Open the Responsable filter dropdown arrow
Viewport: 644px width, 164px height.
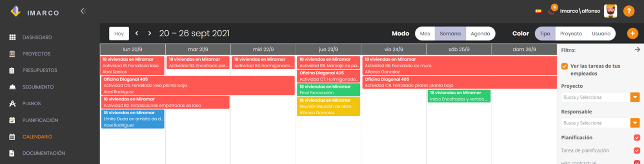[x=635, y=123]
